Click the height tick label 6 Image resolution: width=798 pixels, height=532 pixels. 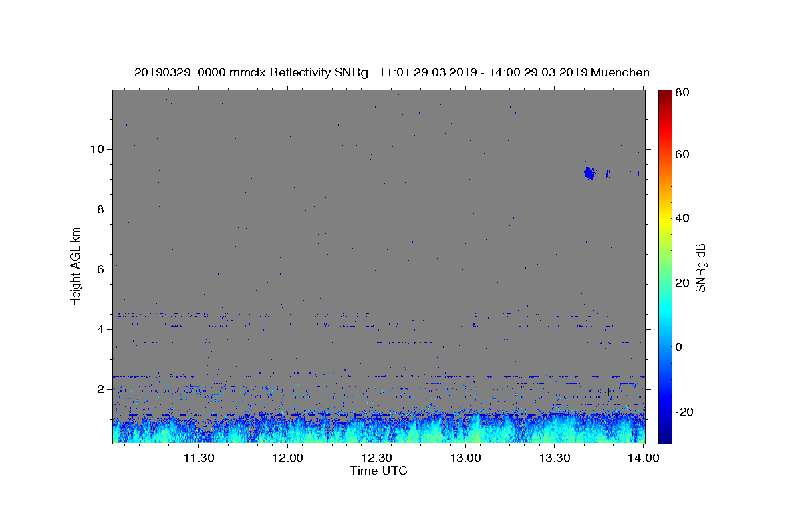click(x=100, y=269)
